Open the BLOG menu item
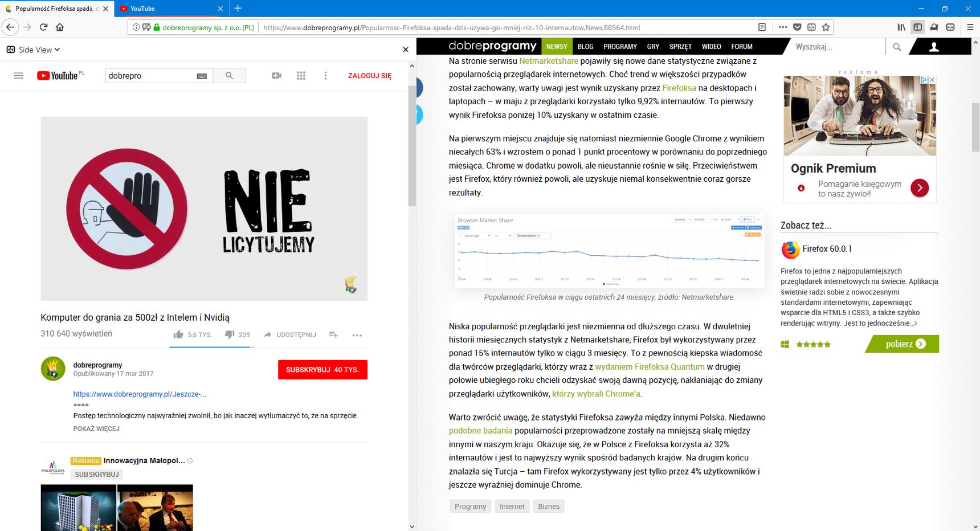Image resolution: width=980 pixels, height=531 pixels. [585, 46]
